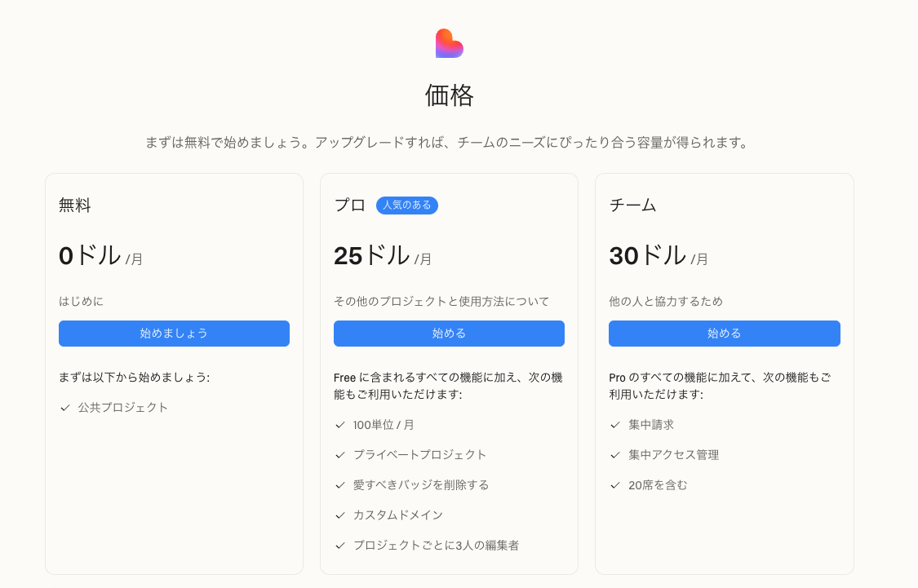
Task: Click the 価格 page heading
Action: click(449, 95)
